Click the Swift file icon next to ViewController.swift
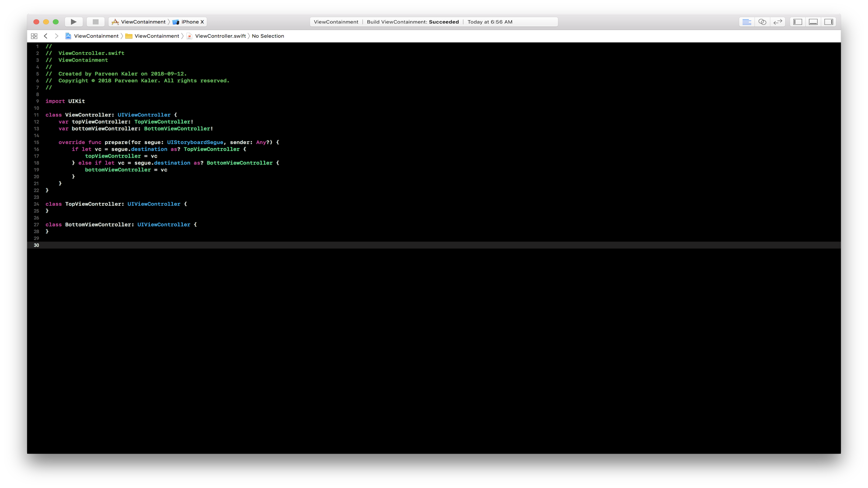The width and height of the screenshot is (868, 488). click(x=189, y=36)
